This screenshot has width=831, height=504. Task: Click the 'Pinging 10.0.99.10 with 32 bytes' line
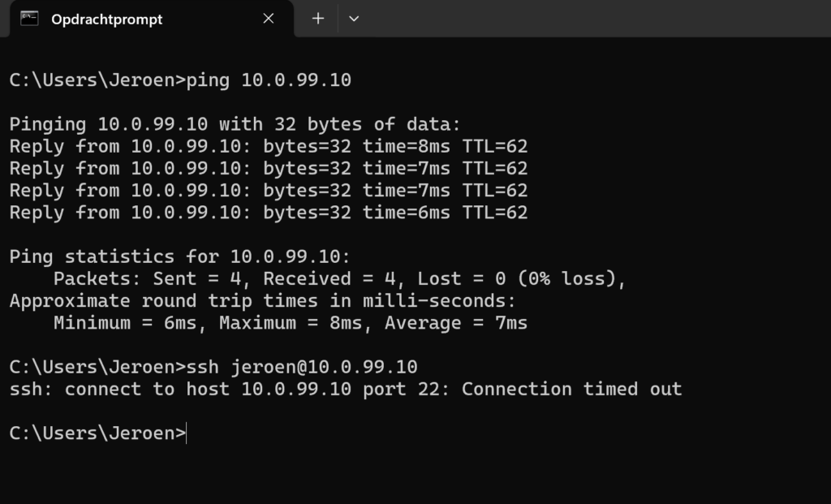click(x=235, y=124)
